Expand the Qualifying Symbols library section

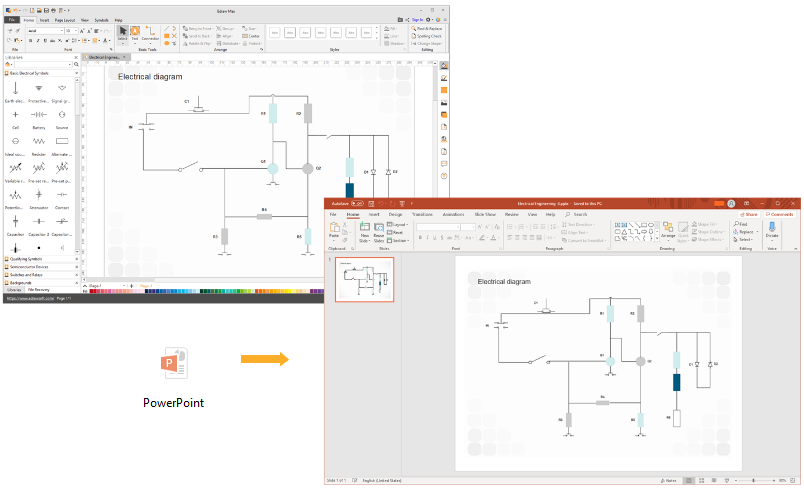[41, 259]
